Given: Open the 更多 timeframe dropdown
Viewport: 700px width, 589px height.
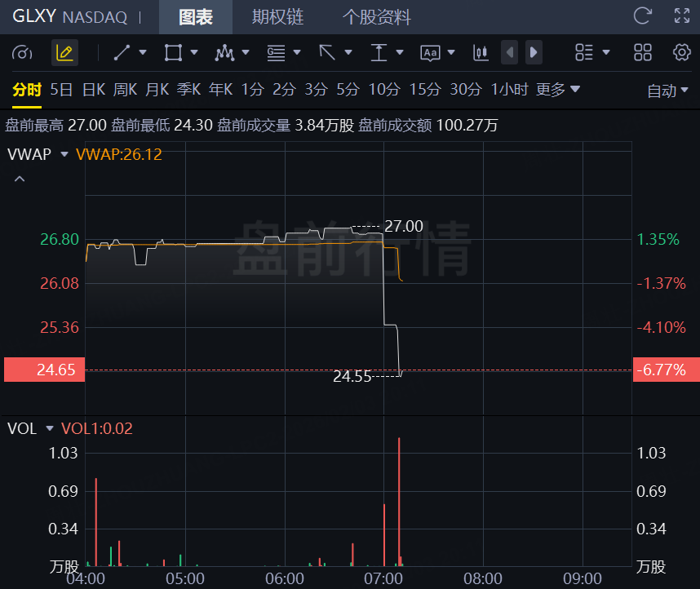Looking at the screenshot, I should (x=558, y=90).
